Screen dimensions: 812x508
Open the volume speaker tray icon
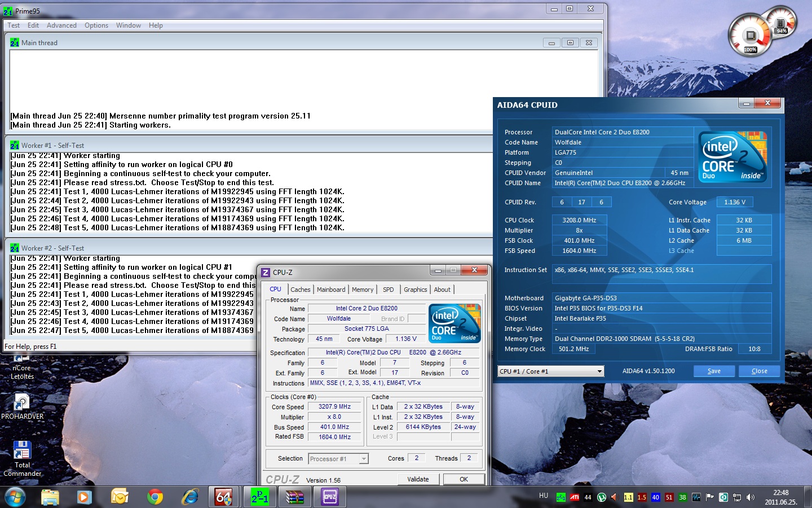(750, 497)
